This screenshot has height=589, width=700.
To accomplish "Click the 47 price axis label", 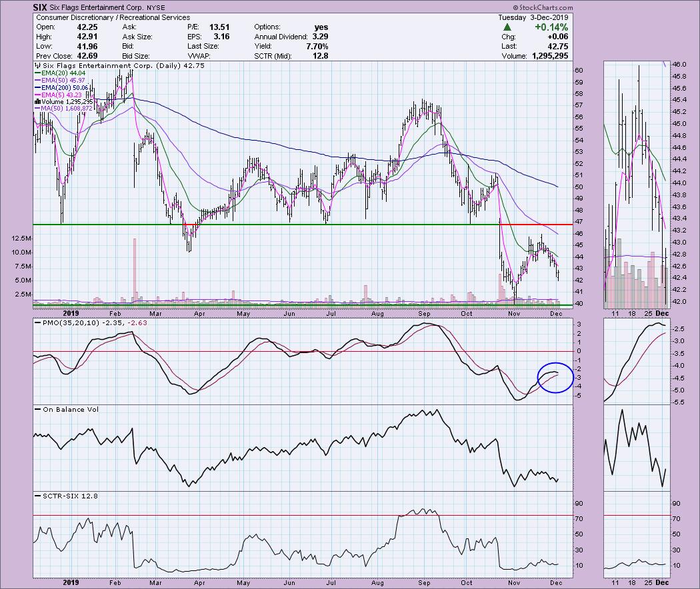I will click(579, 222).
